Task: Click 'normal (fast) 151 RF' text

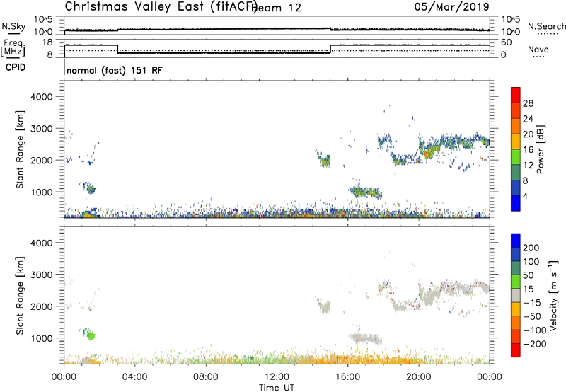Action: click(115, 70)
